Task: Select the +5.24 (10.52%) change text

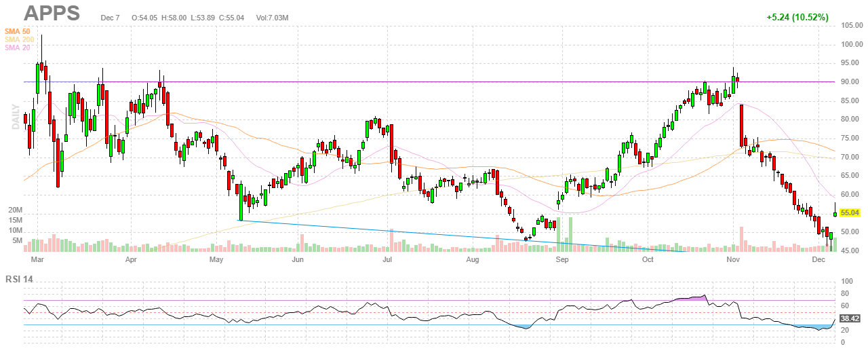Action: coord(797,18)
